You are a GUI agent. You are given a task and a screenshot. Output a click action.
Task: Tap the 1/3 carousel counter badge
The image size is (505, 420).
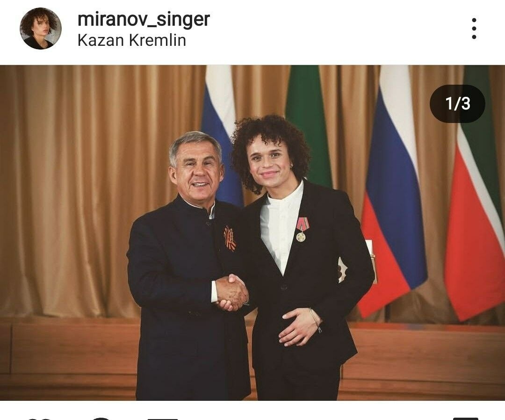pyautogui.click(x=457, y=103)
